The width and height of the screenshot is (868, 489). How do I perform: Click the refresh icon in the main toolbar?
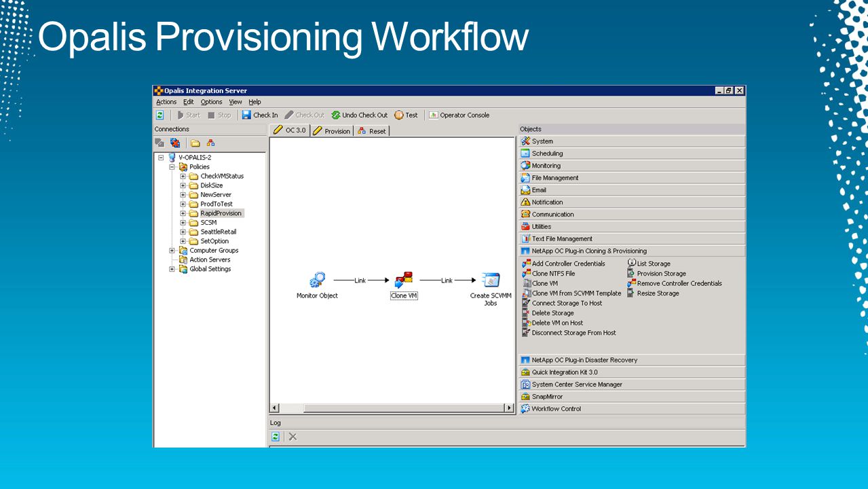click(x=160, y=115)
